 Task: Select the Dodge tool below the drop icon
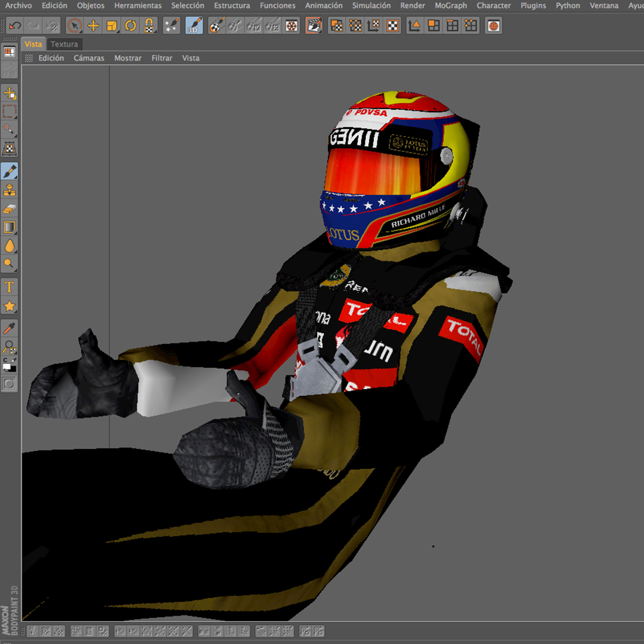point(9,264)
